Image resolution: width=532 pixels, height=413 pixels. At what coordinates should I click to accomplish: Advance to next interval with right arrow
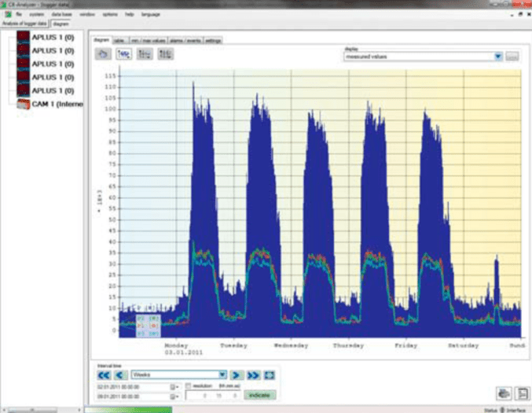(x=237, y=375)
